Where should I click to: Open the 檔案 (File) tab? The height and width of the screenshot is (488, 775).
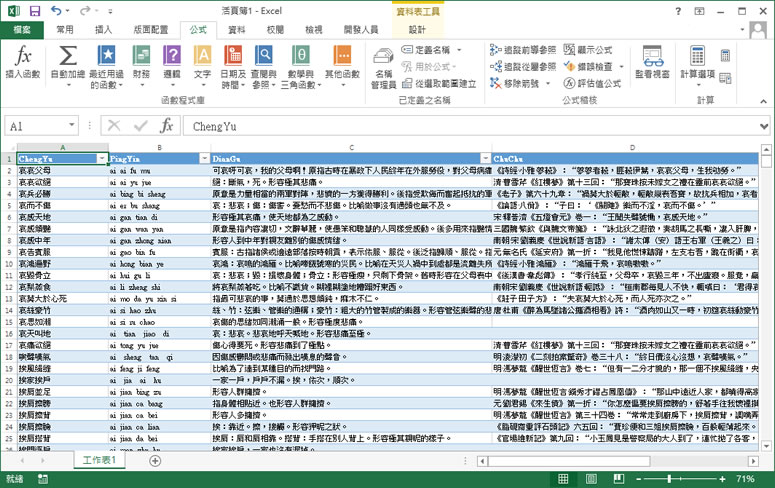22,30
